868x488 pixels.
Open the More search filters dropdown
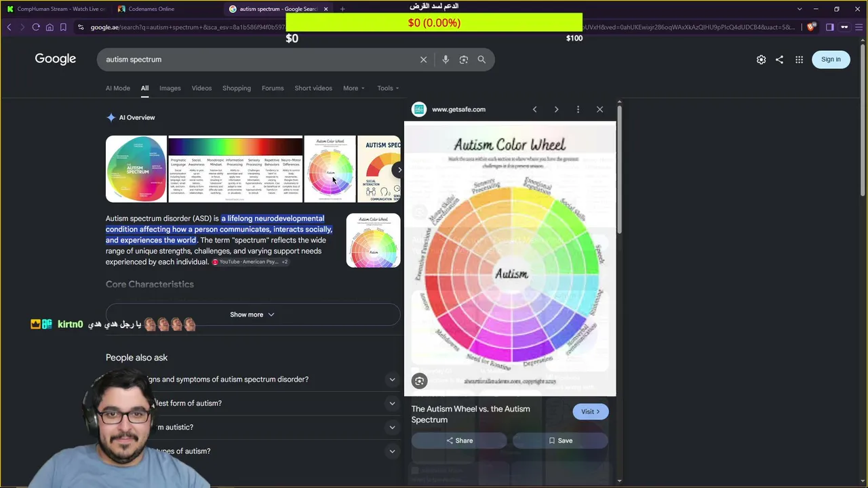pos(354,88)
